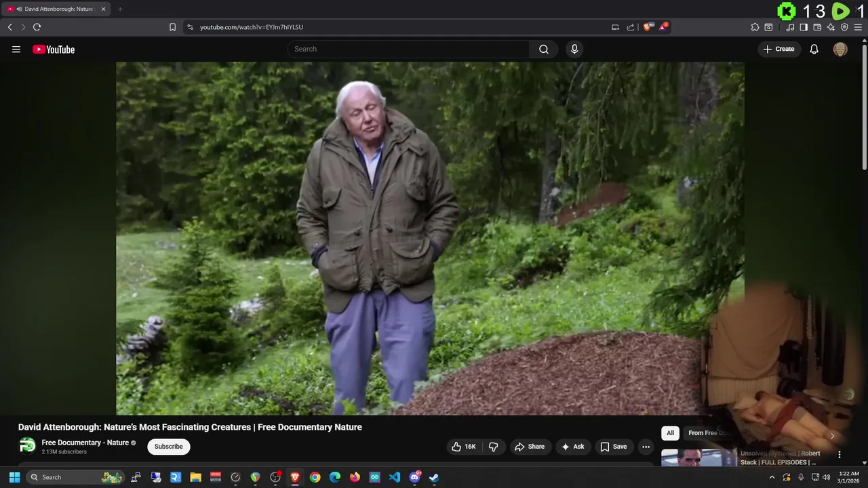This screenshot has width=868, height=488.
Task: Open Microsoft Edge from the taskbar
Action: click(x=335, y=477)
